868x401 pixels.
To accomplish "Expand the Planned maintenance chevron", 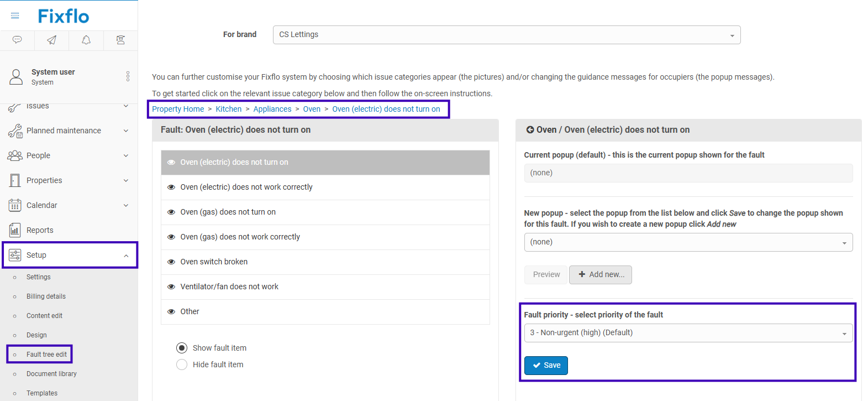I will click(x=126, y=131).
